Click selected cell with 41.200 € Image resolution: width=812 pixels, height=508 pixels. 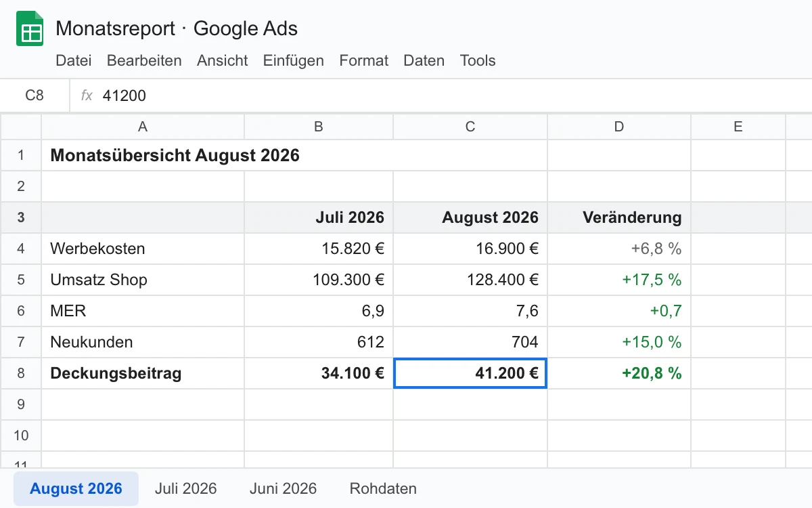(x=470, y=373)
